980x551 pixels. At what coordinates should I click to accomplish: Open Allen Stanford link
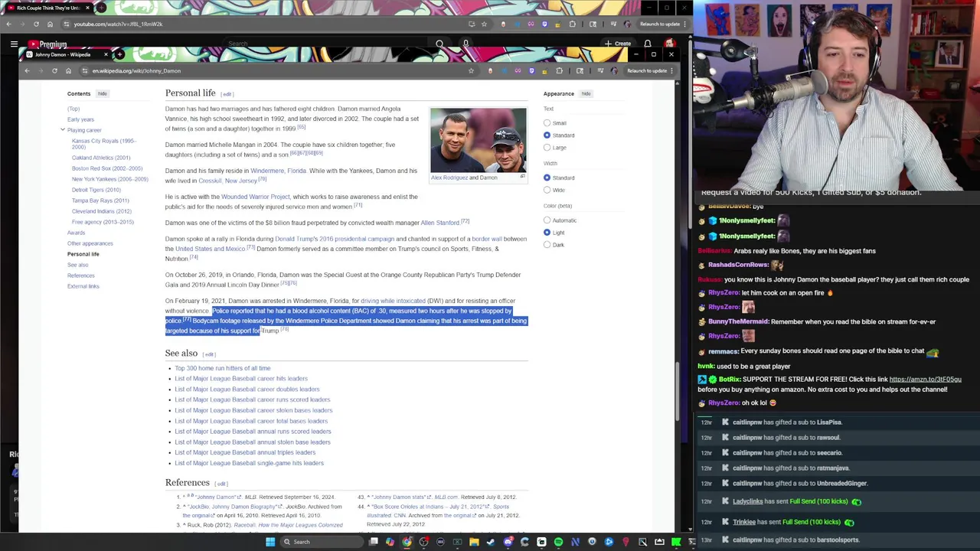point(439,223)
